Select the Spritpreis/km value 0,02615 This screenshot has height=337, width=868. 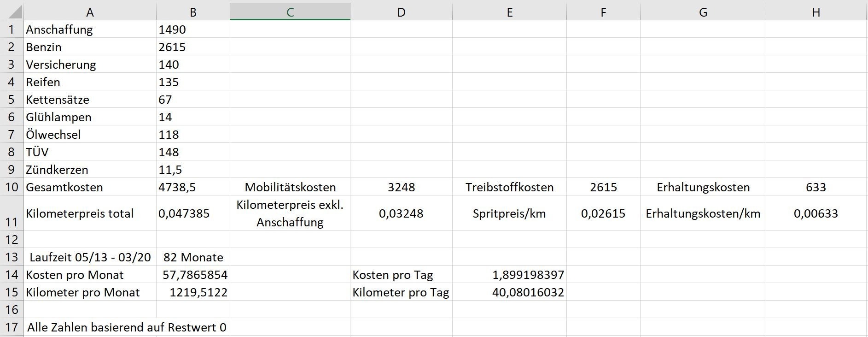(x=603, y=213)
